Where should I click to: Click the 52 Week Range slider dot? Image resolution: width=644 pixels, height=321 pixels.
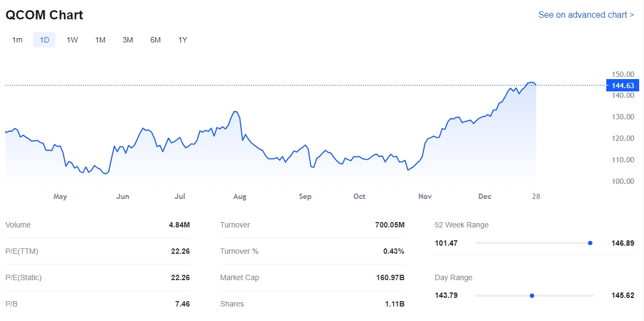click(x=590, y=243)
